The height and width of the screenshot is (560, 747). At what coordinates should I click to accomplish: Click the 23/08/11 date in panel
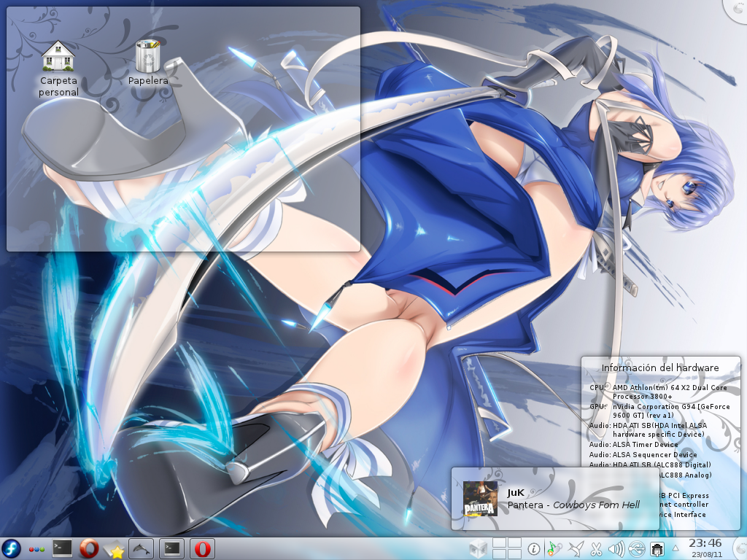[x=705, y=555]
